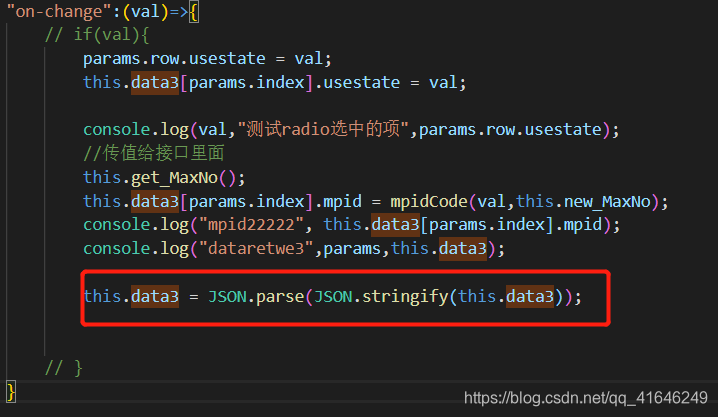Click the call "this.get_MaxNo();"
The width and height of the screenshot is (718, 417).
(164, 178)
